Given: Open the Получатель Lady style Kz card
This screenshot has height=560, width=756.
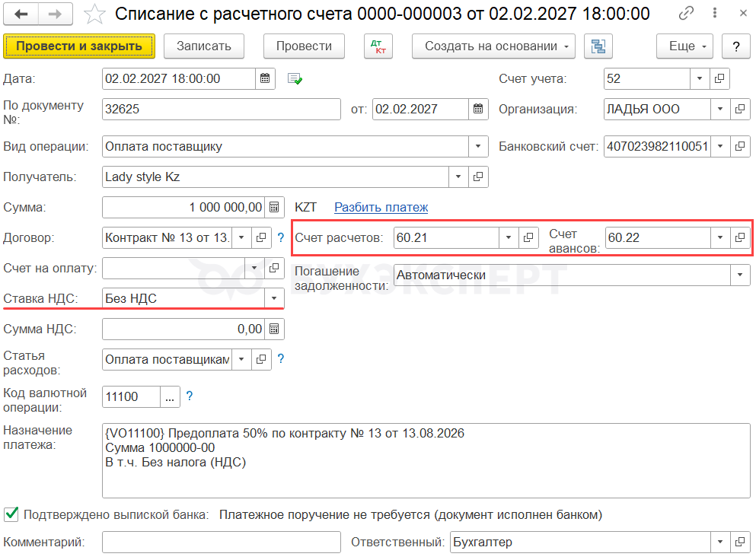Looking at the screenshot, I should pos(478,177).
